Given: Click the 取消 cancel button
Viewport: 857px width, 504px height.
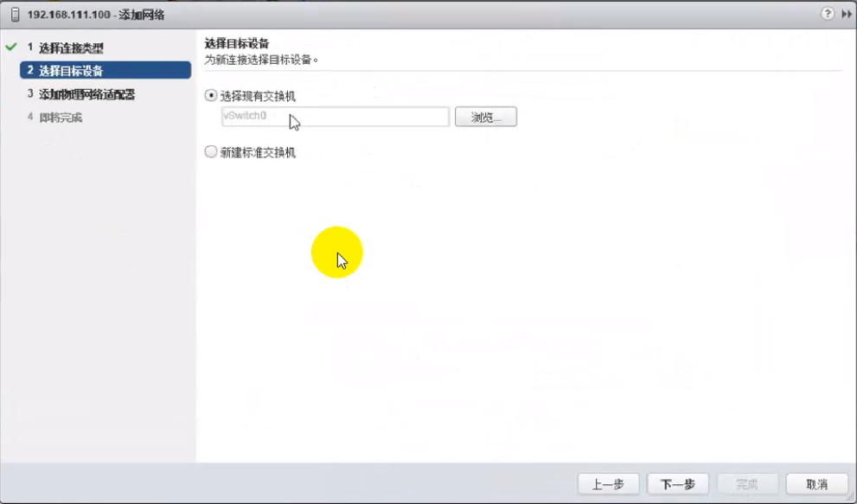Looking at the screenshot, I should (x=816, y=484).
